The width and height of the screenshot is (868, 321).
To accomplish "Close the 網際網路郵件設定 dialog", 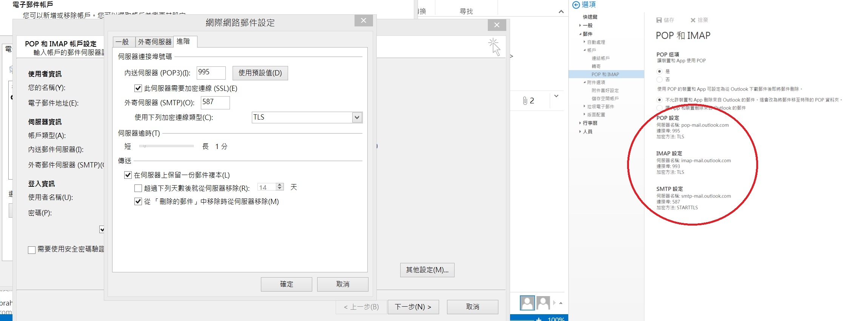I will pyautogui.click(x=364, y=20).
